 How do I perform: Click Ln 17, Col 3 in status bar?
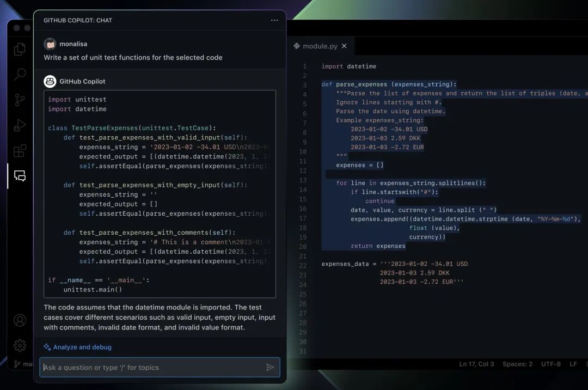[476, 364]
